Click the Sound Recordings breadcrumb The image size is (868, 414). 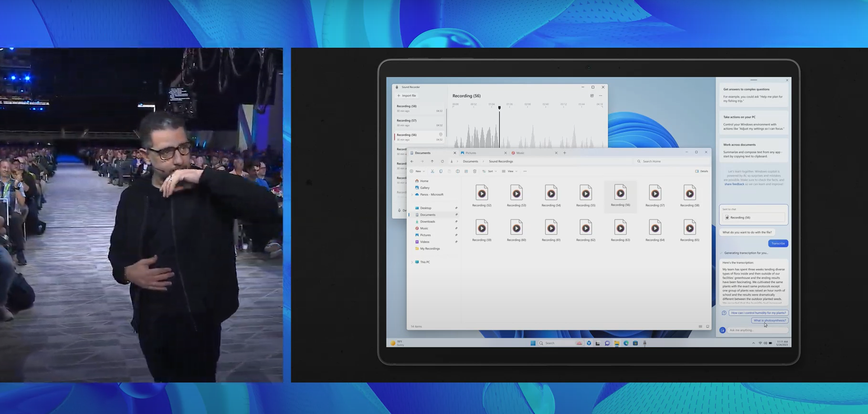pyautogui.click(x=500, y=161)
